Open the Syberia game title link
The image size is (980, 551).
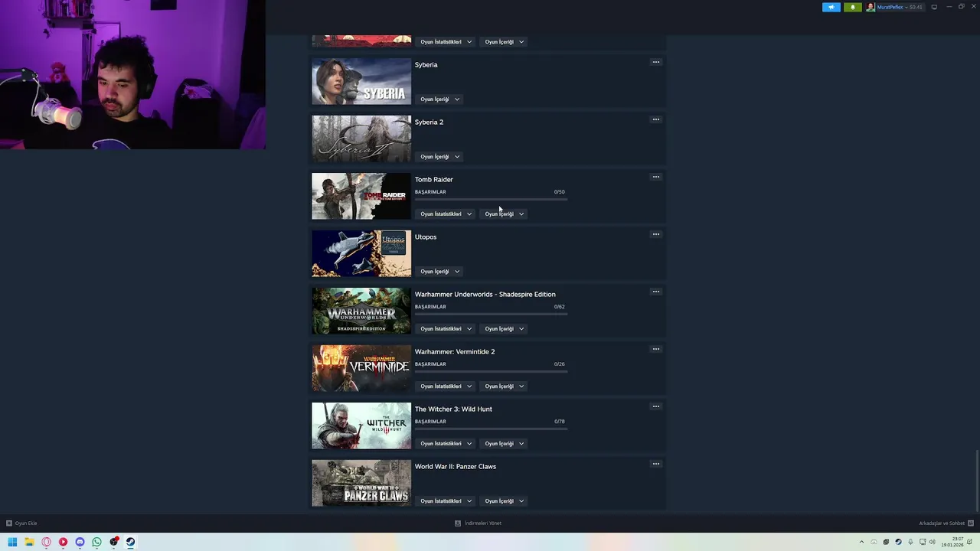pyautogui.click(x=426, y=65)
